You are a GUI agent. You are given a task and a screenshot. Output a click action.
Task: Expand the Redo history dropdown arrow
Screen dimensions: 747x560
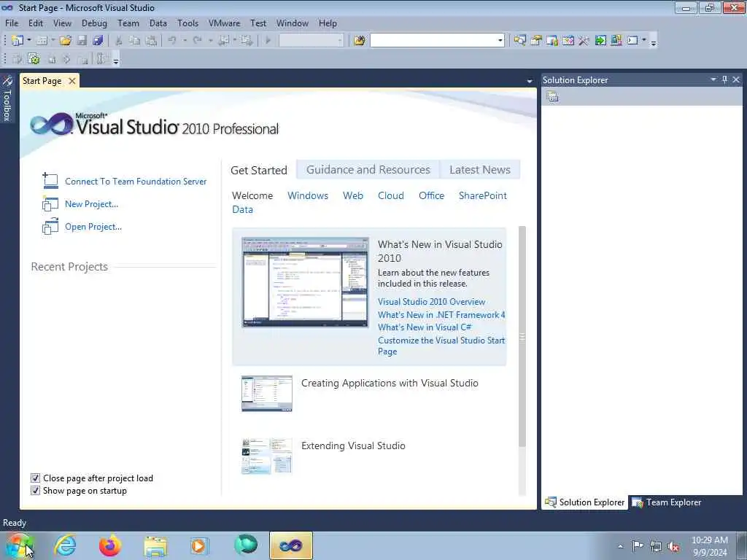[x=210, y=41]
